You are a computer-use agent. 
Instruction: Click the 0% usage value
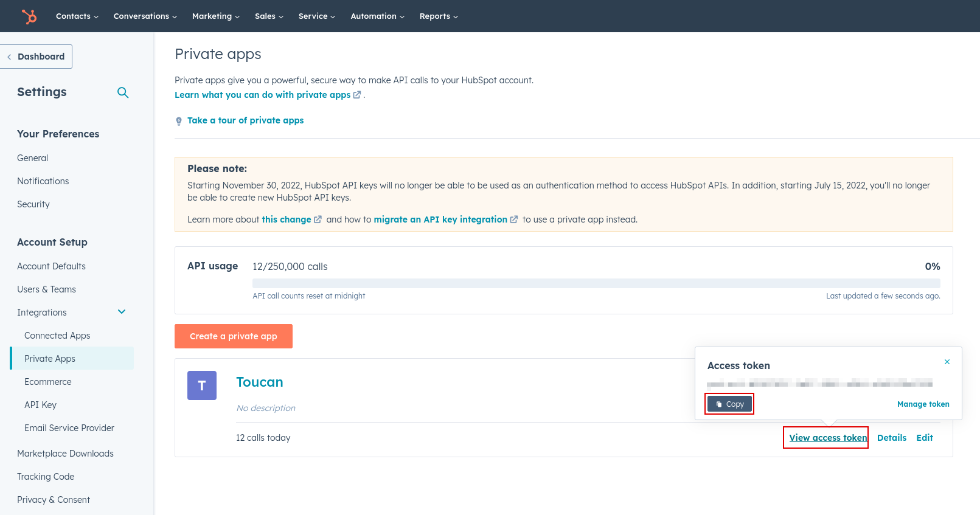pos(933,266)
